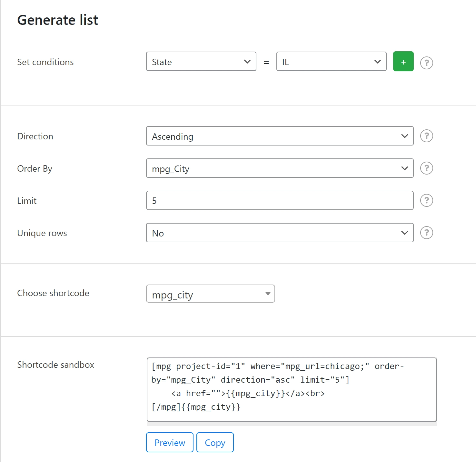Screen dimensions: 476x462
Task: Click into the Limit input field
Action: pos(280,200)
